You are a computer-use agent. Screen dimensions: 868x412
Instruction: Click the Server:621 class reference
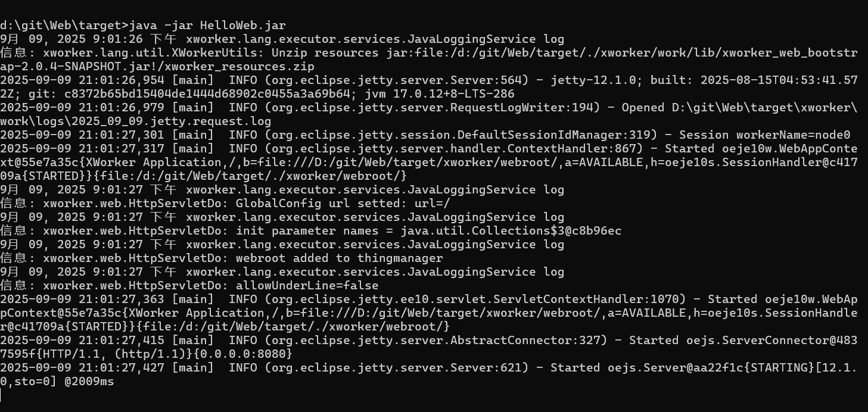pos(487,368)
